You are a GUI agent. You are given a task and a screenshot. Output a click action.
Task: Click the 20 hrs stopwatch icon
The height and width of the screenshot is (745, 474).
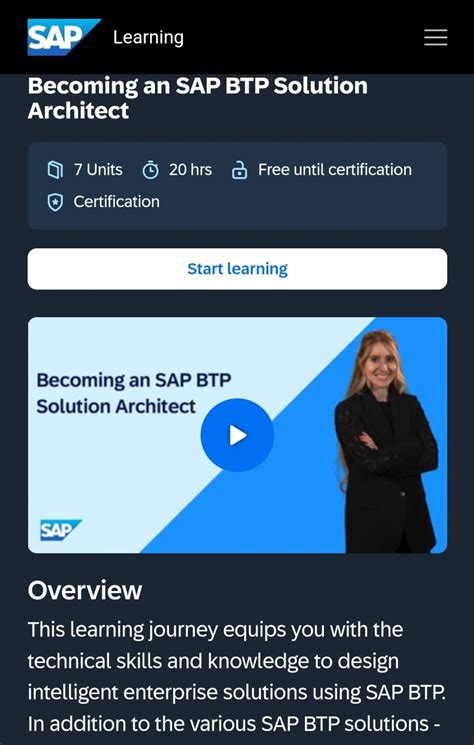tap(151, 170)
